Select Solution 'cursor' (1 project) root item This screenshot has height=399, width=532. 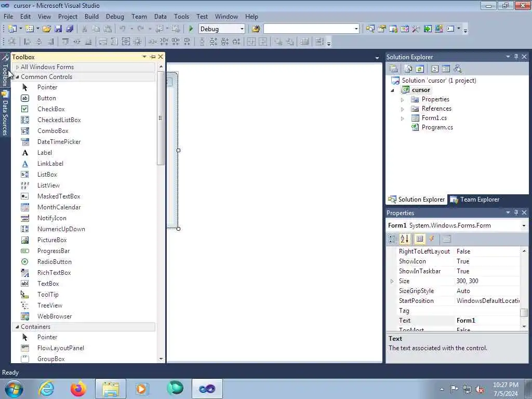tap(438, 81)
